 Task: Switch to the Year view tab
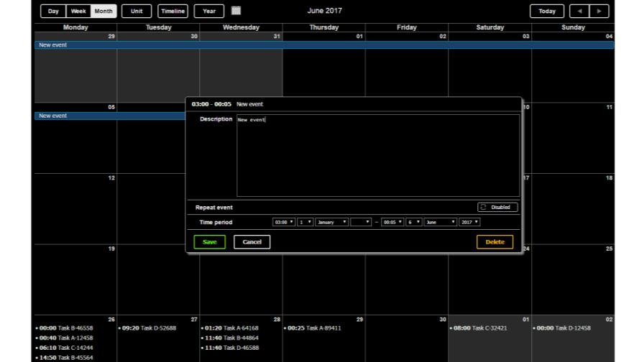click(x=209, y=11)
